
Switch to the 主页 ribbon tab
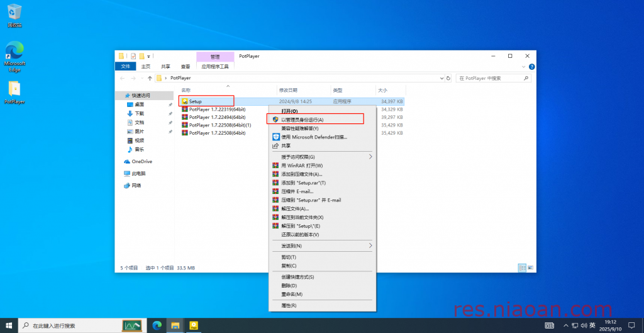click(146, 66)
